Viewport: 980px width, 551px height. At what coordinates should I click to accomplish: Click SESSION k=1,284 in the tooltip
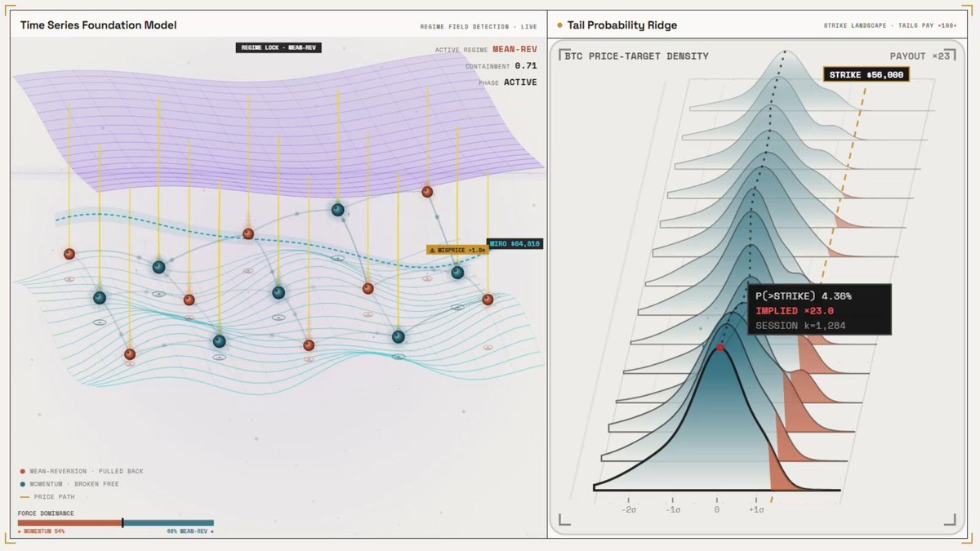click(800, 325)
